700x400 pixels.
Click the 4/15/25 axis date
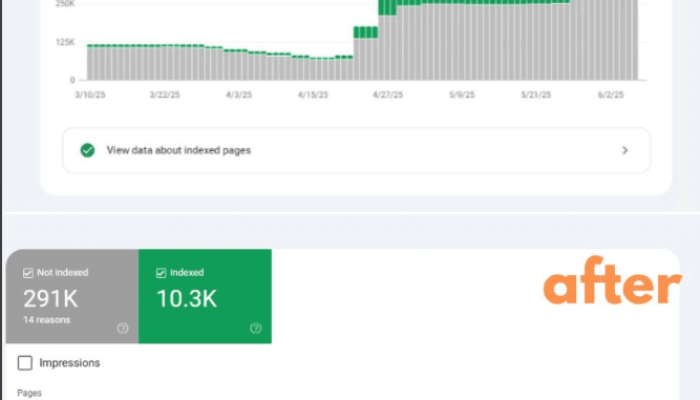pyautogui.click(x=313, y=95)
